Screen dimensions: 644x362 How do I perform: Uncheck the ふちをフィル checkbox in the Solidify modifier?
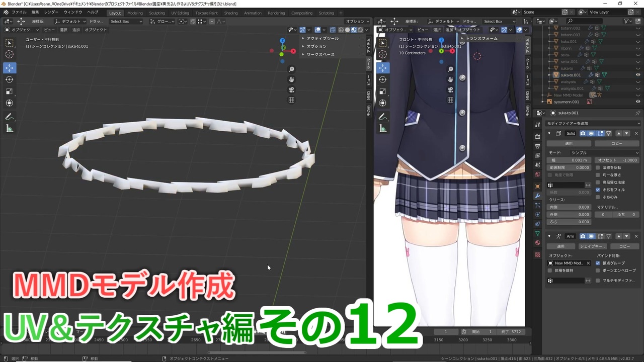[x=598, y=190]
